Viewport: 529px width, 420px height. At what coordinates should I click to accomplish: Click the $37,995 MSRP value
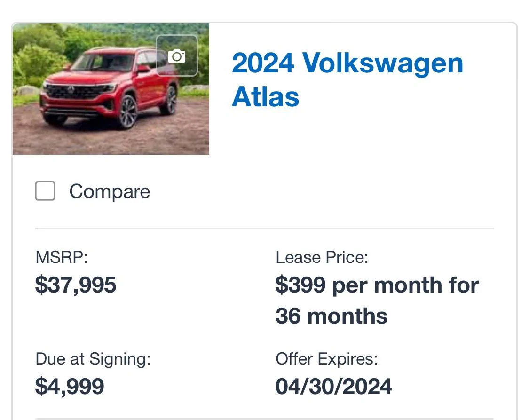76,285
